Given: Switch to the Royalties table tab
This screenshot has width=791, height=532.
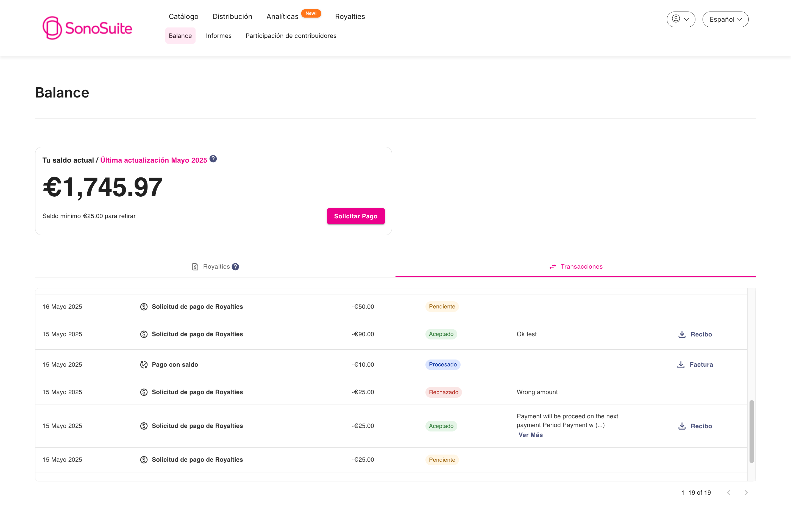Looking at the screenshot, I should [x=215, y=267].
